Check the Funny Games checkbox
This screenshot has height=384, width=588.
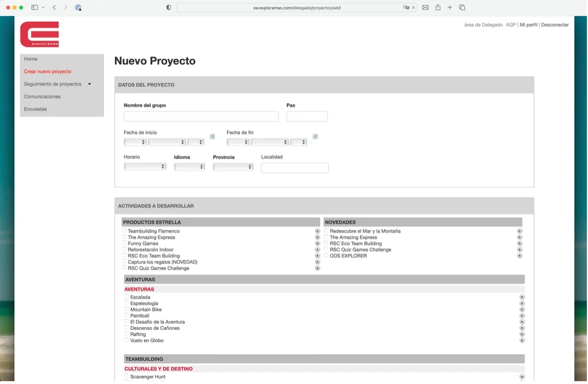[124, 243]
